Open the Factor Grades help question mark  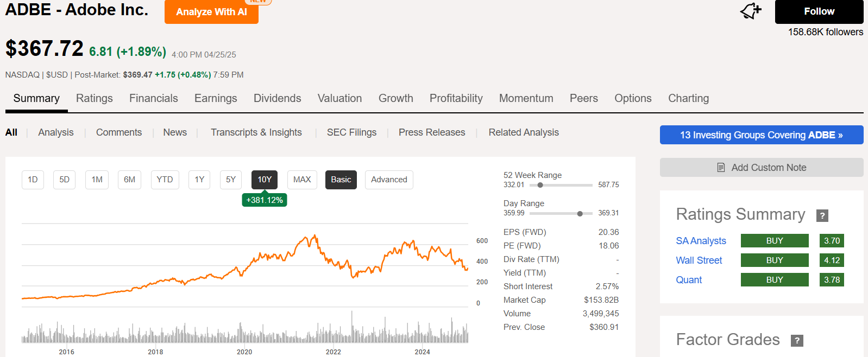[x=797, y=341]
